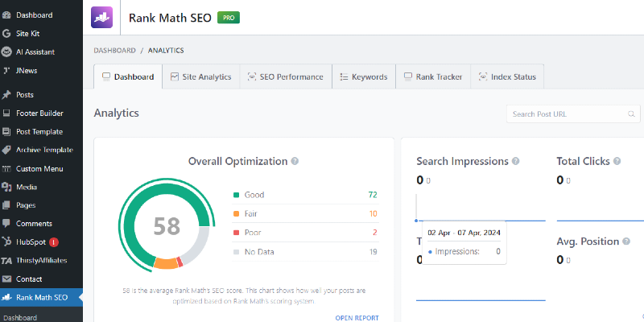The height and width of the screenshot is (322, 644).
Task: Click the Media library icon
Action: [x=6, y=188]
